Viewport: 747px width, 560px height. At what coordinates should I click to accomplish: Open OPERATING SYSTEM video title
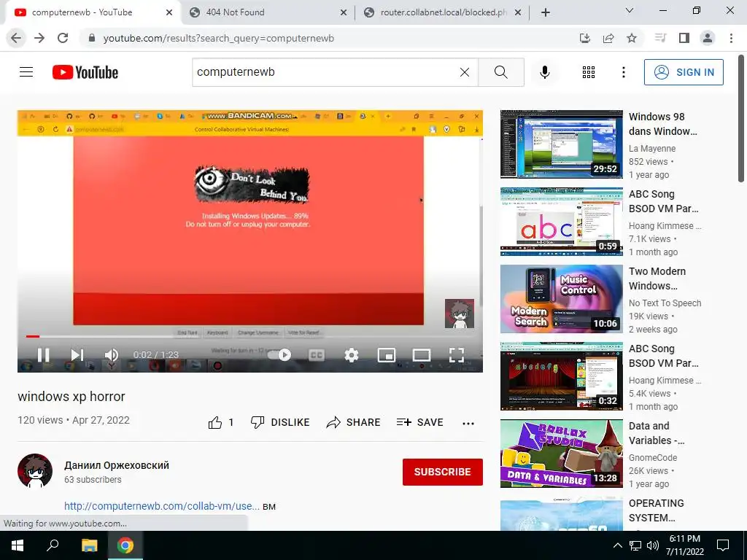[x=656, y=510]
